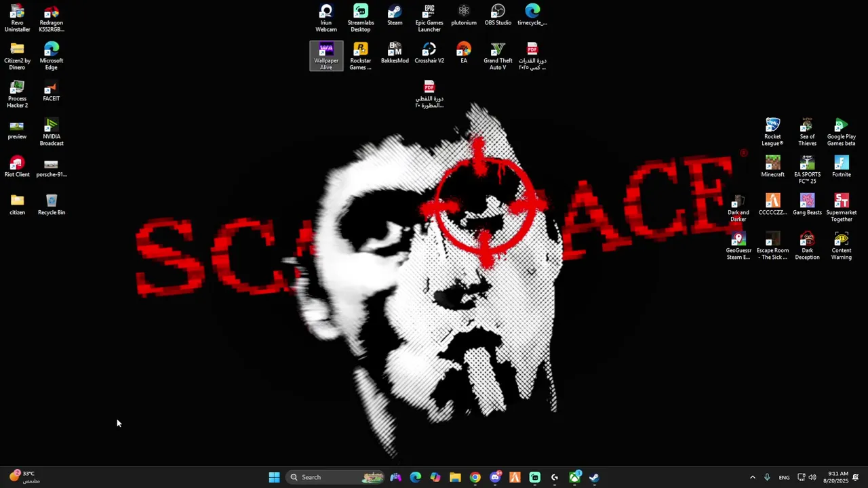Image resolution: width=868 pixels, height=488 pixels.
Task: Open Discord from the taskbar
Action: click(x=495, y=477)
